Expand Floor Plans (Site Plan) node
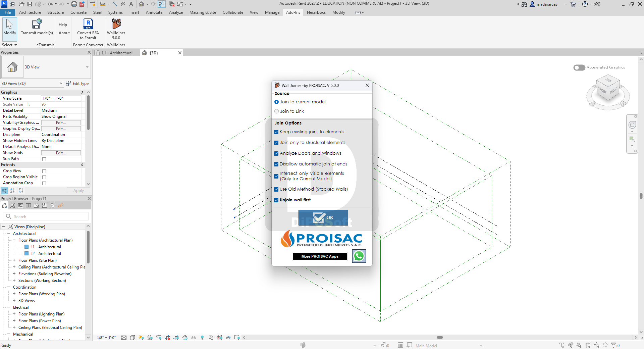This screenshot has width=644, height=349. tap(14, 260)
